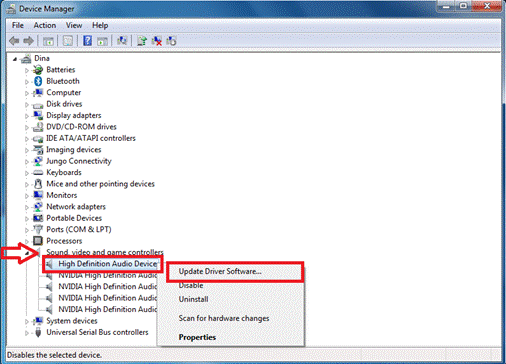Open the View menu
506x364 pixels.
[x=74, y=25]
